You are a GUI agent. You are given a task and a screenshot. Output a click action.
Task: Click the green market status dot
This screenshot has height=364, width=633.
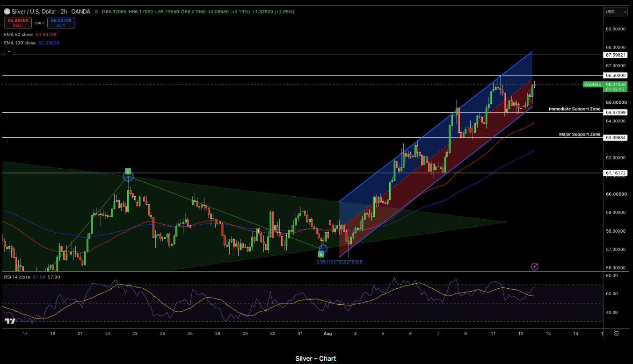coord(96,12)
